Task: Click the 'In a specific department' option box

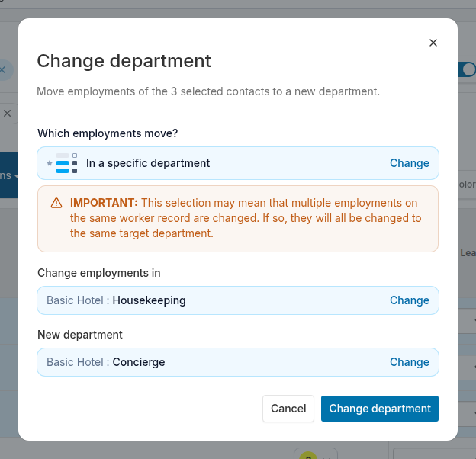Action: click(x=238, y=163)
